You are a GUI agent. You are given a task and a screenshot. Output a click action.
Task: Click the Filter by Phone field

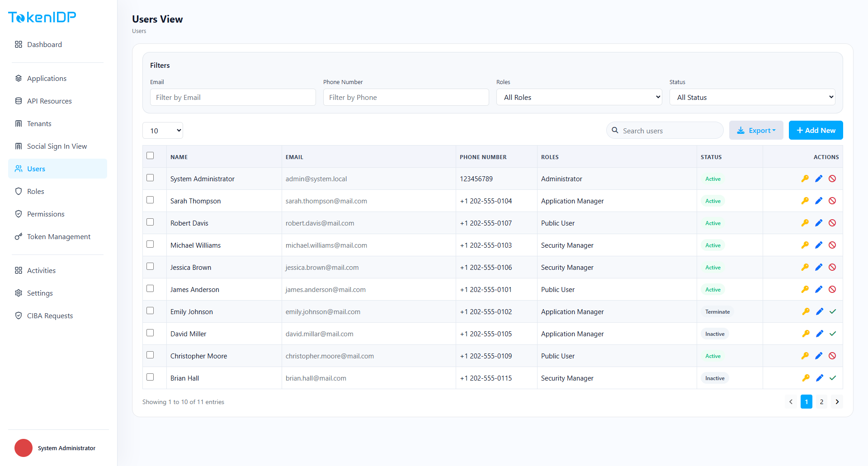click(406, 97)
